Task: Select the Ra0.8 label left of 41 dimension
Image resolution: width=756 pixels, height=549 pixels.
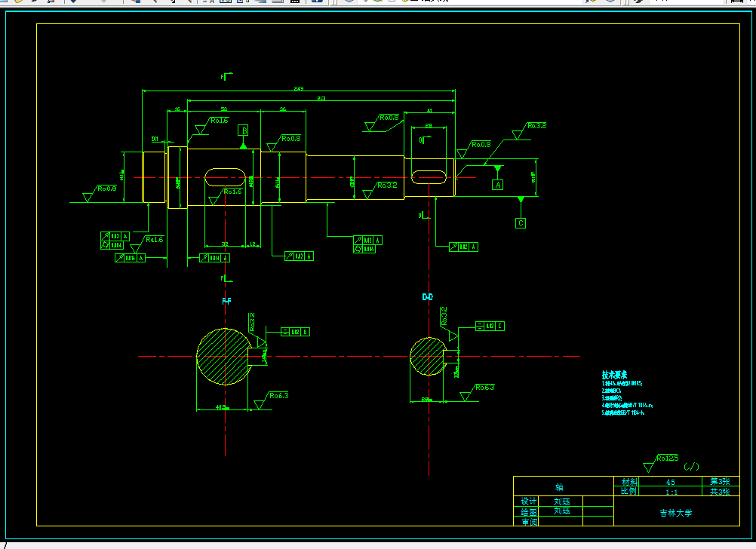Action: pyautogui.click(x=389, y=118)
